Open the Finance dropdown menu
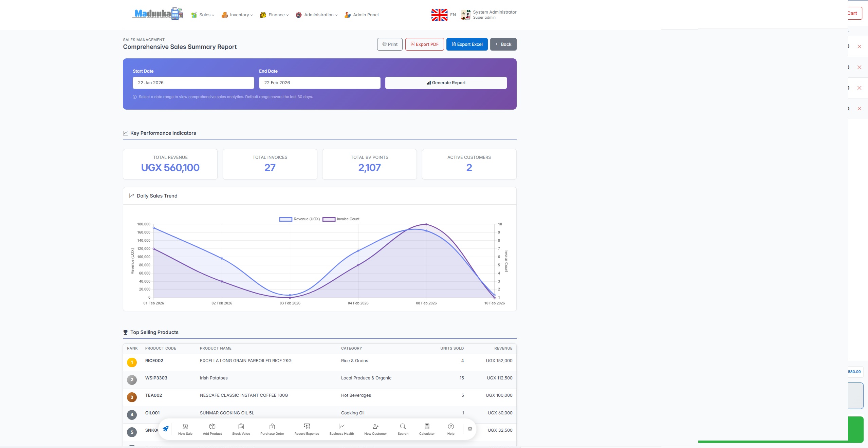 (x=274, y=15)
